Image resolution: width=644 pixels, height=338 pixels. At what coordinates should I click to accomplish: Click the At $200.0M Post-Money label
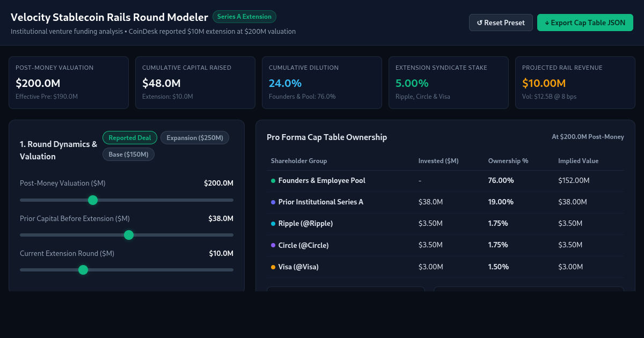(588, 137)
